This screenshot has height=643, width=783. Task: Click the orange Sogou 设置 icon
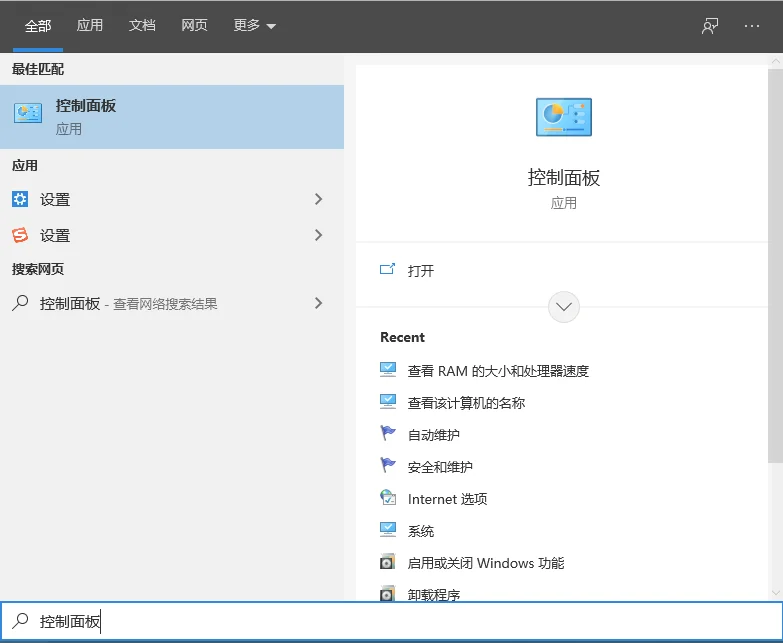click(x=20, y=235)
